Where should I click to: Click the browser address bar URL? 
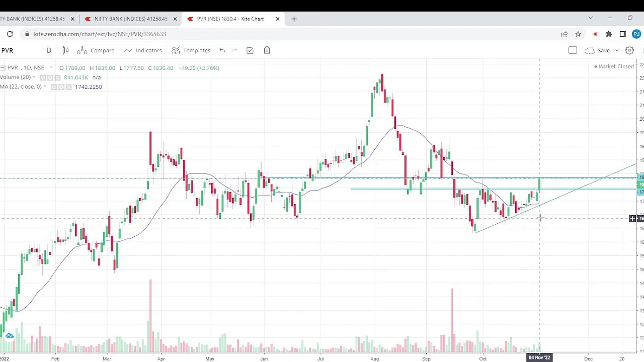(x=100, y=34)
